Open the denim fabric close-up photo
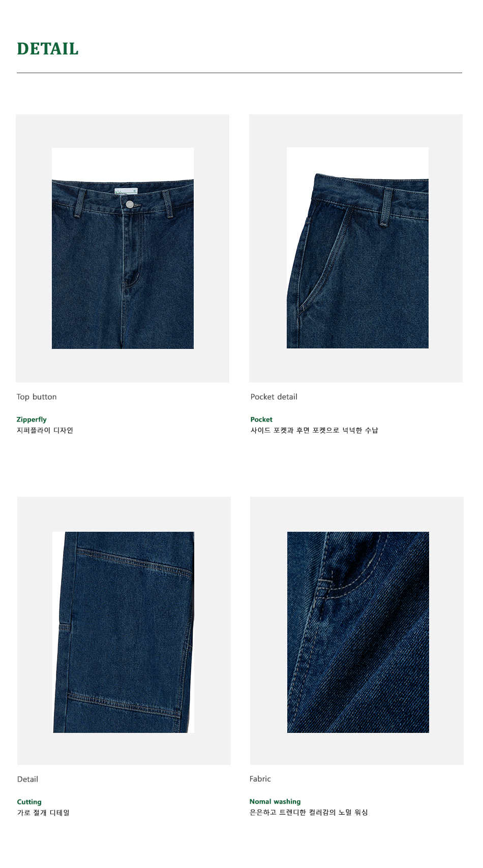The width and height of the screenshot is (483, 868). point(358,632)
